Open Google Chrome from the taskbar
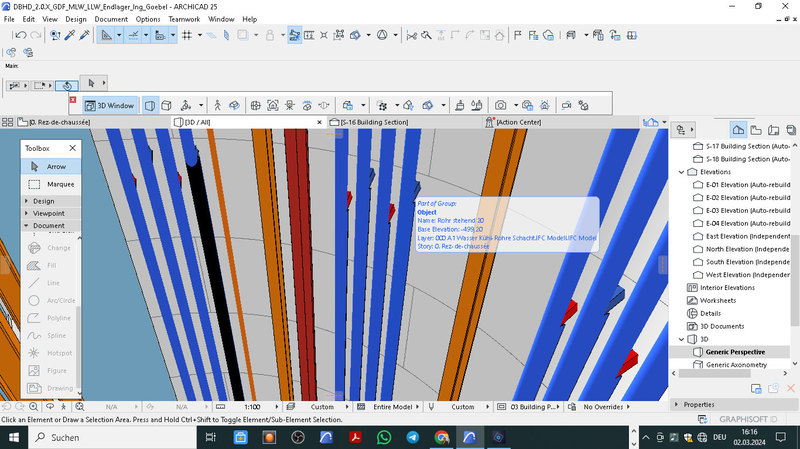The height and width of the screenshot is (449, 800). point(441,437)
